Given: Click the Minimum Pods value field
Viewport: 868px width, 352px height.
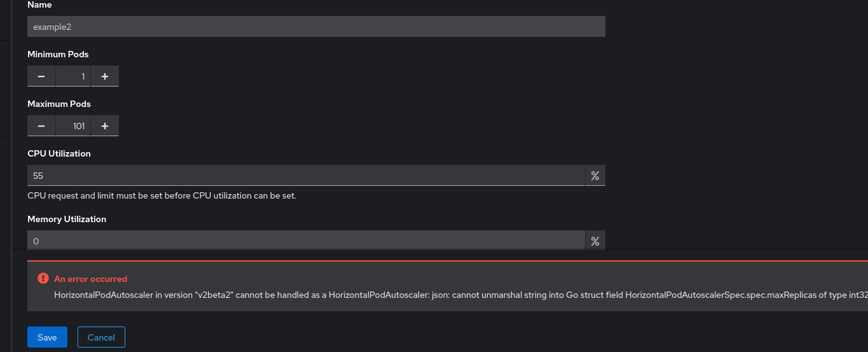Looking at the screenshot, I should click(x=73, y=76).
